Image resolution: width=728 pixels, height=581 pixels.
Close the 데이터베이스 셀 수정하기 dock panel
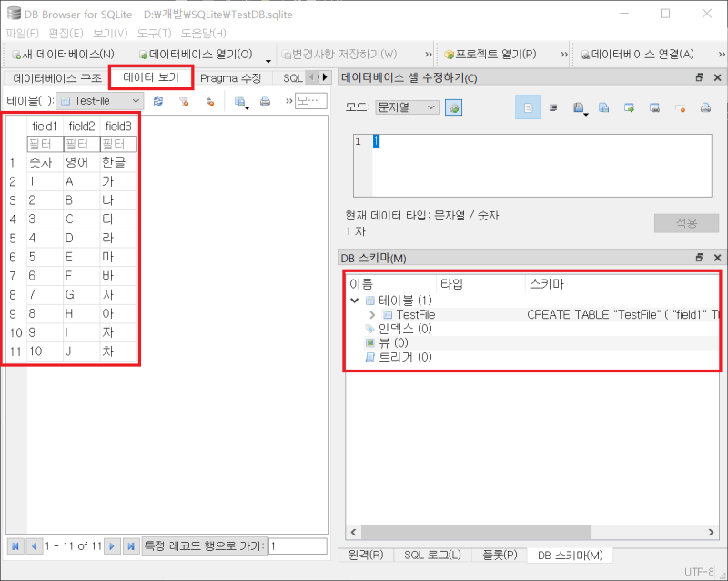point(717,77)
